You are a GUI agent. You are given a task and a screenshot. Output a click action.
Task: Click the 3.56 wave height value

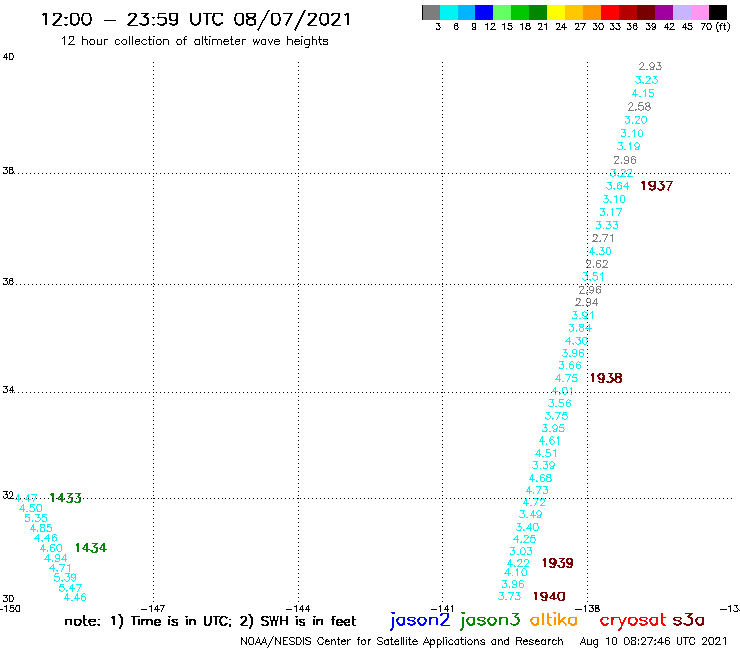point(560,404)
